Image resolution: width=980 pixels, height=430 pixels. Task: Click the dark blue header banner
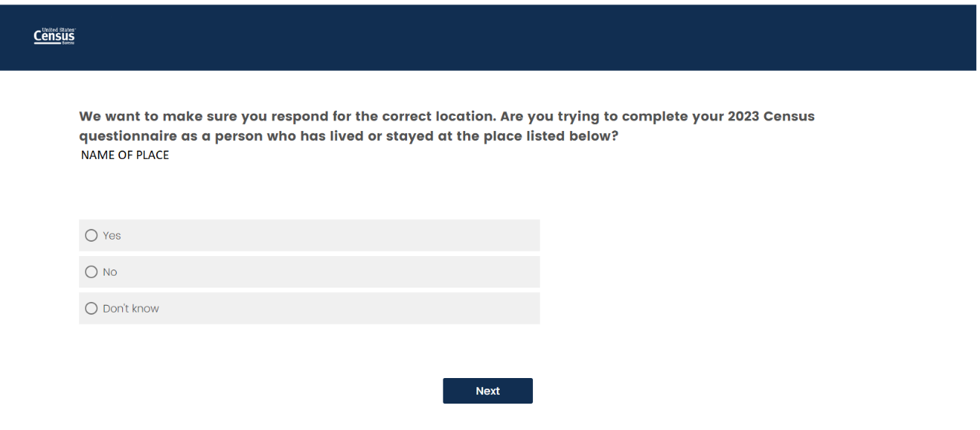pos(490,38)
